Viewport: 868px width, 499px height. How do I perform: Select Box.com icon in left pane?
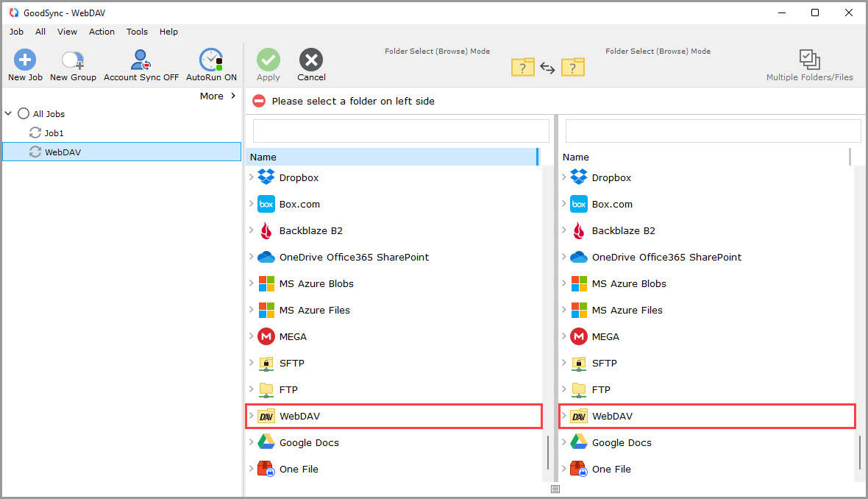coord(266,204)
